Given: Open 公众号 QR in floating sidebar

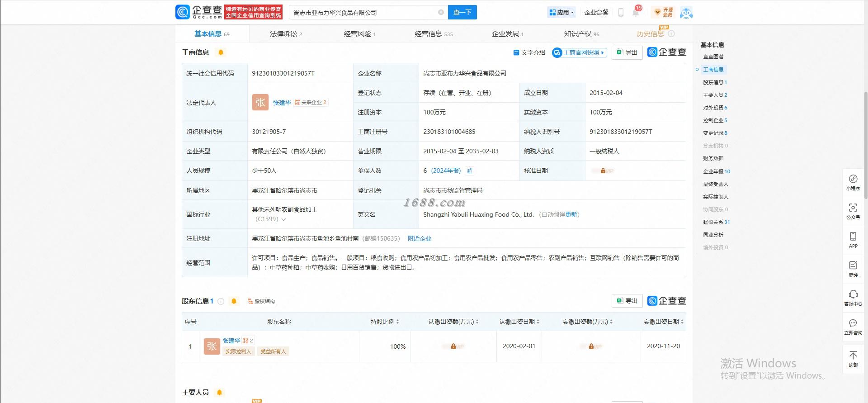Looking at the screenshot, I should click(x=853, y=211).
